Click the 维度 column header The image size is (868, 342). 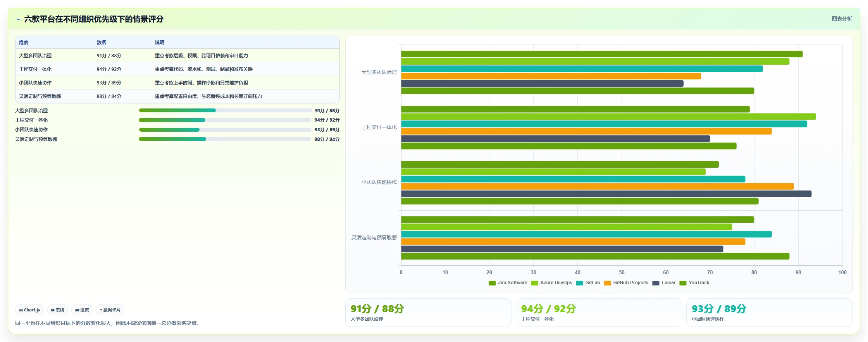coord(24,43)
